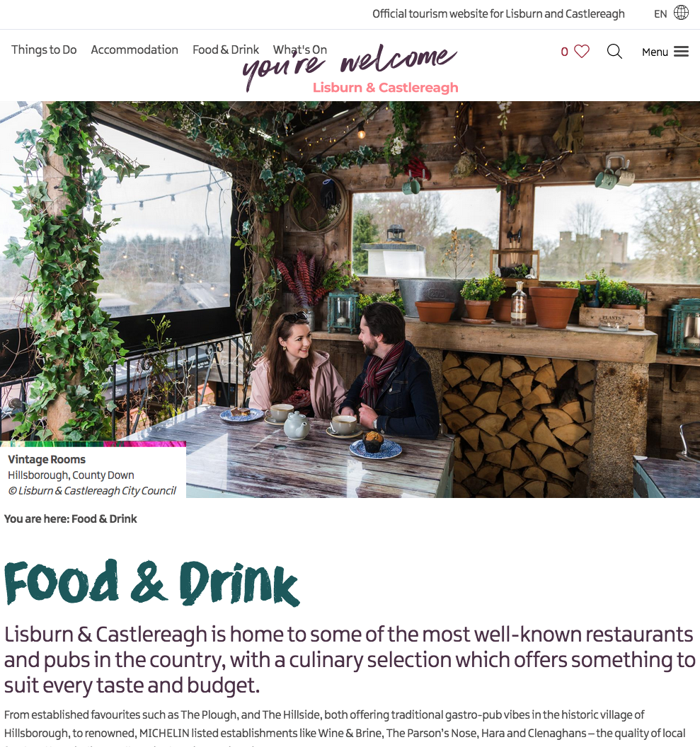Click the Food & Drink breadcrumb
This screenshot has width=700, height=747.
click(x=104, y=519)
